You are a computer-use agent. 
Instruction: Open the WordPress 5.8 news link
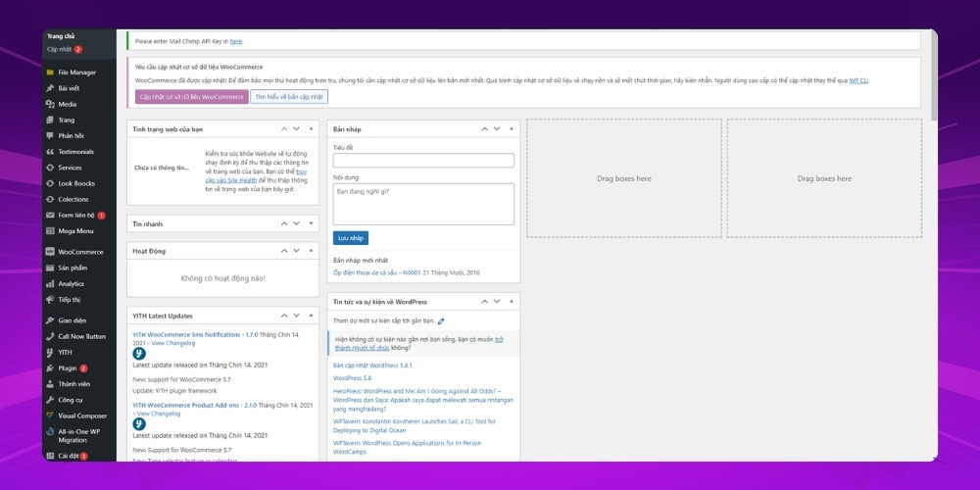click(x=353, y=378)
